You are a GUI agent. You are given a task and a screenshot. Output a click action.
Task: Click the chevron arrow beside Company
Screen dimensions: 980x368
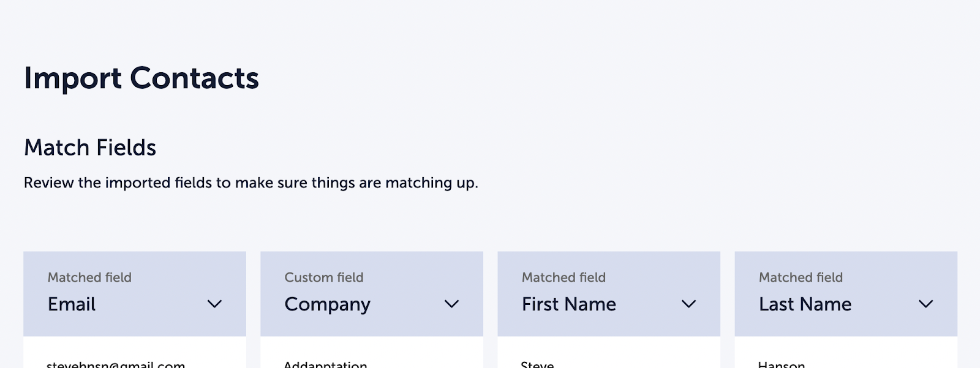tap(451, 304)
